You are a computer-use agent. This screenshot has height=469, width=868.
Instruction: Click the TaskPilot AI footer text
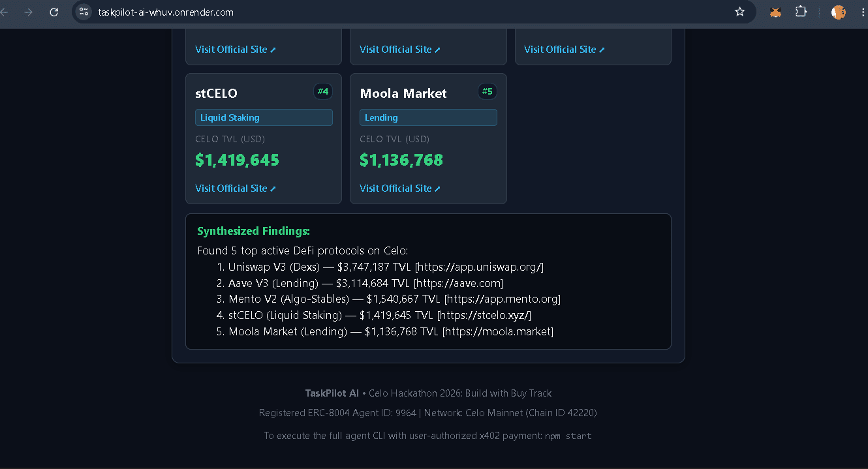pos(332,393)
